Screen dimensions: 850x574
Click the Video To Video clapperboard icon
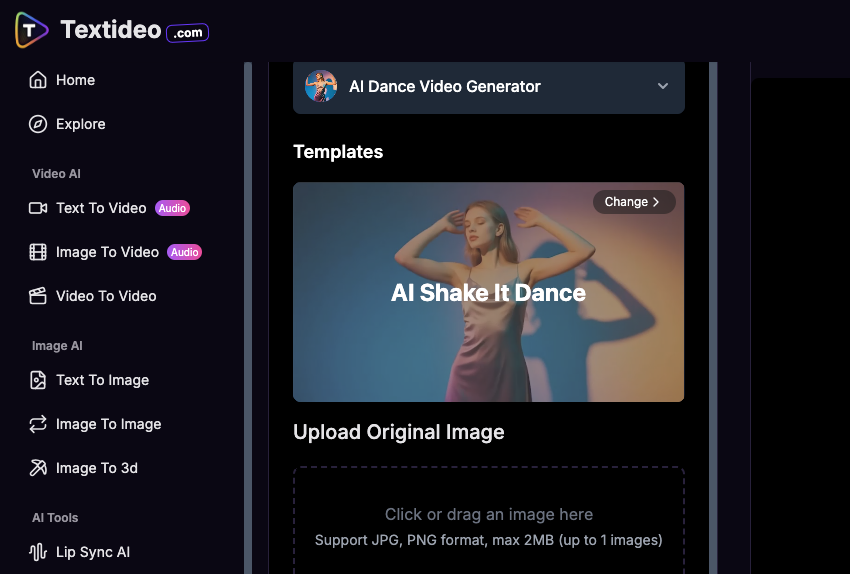tap(38, 296)
